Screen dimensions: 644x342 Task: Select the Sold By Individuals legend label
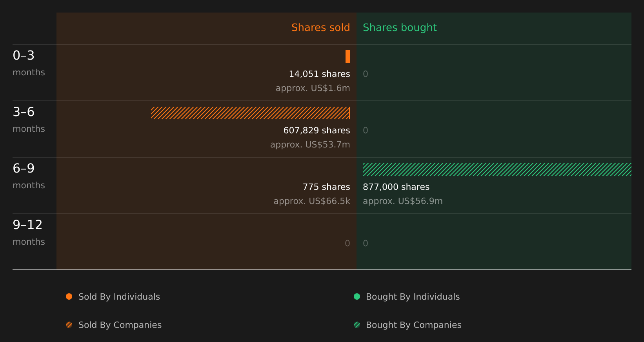(119, 297)
